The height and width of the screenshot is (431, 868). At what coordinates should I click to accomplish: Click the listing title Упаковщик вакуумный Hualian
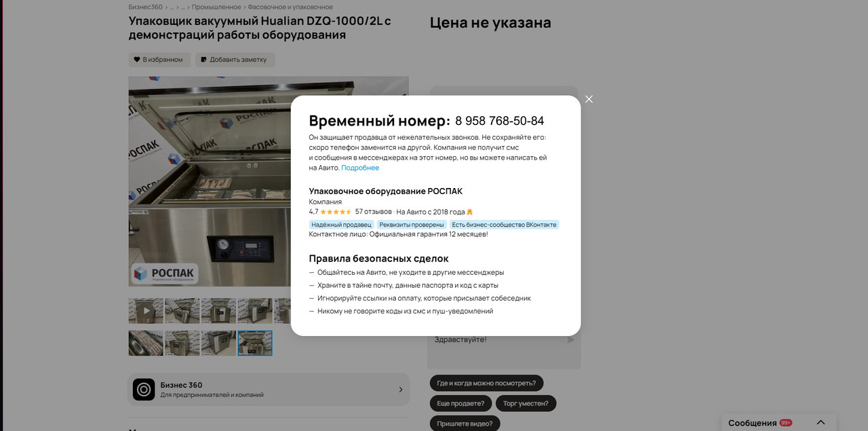(x=260, y=28)
